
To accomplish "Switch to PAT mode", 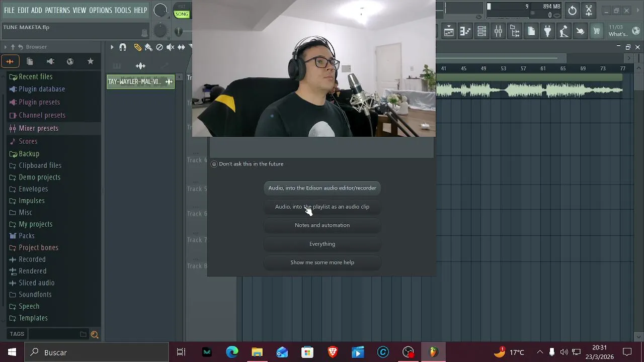I will pyautogui.click(x=182, y=7).
